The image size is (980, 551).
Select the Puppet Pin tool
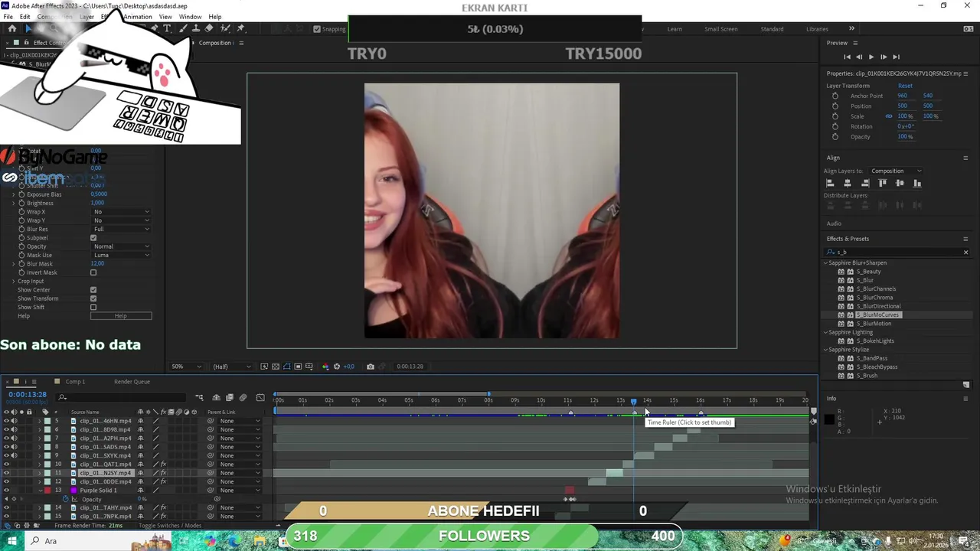coord(240,28)
